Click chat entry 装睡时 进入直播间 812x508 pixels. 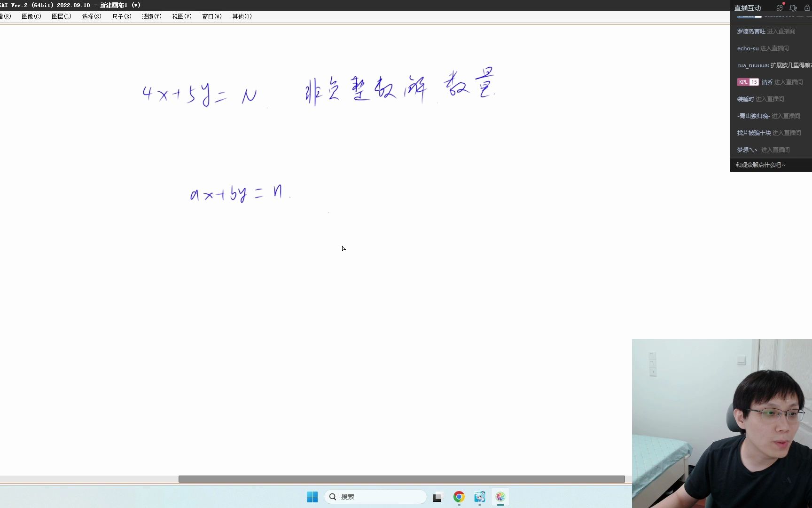point(760,99)
